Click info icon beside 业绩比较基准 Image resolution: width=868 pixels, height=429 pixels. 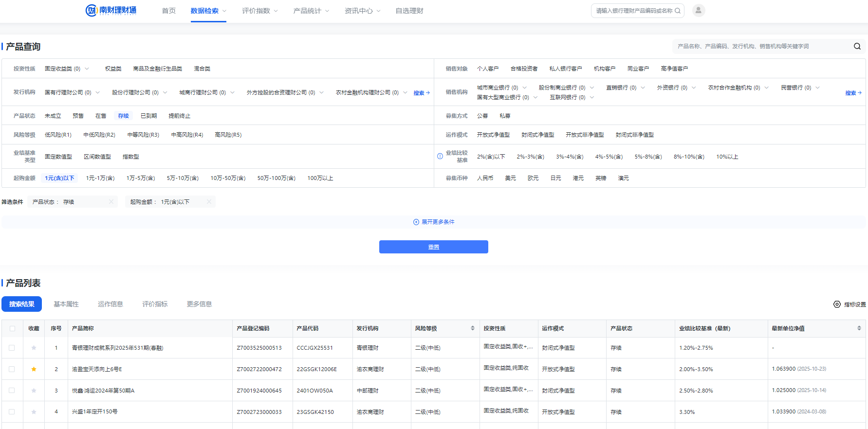click(x=440, y=157)
